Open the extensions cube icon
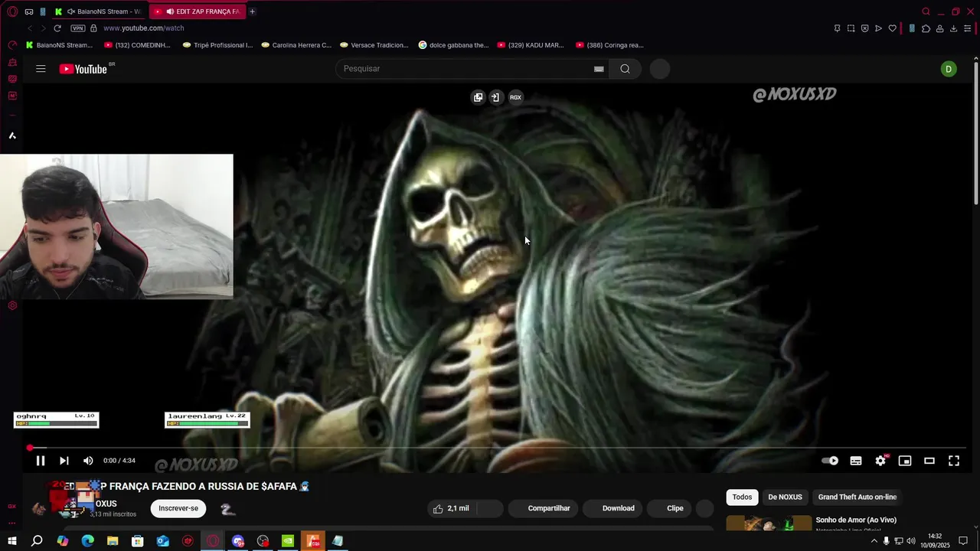Image resolution: width=980 pixels, height=551 pixels. tap(926, 28)
